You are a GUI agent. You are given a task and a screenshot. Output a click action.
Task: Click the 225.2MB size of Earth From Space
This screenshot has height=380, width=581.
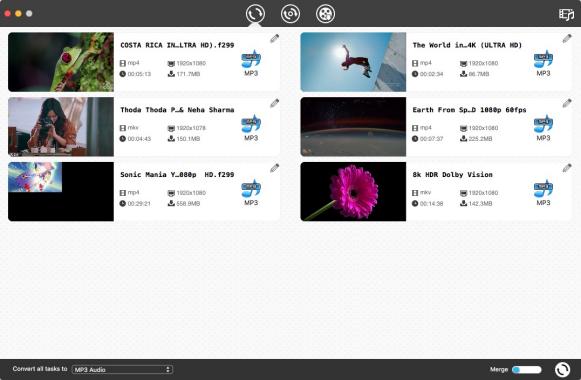(x=480, y=139)
